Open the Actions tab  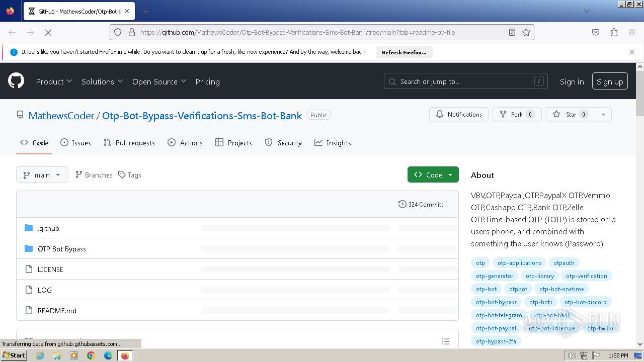[185, 143]
